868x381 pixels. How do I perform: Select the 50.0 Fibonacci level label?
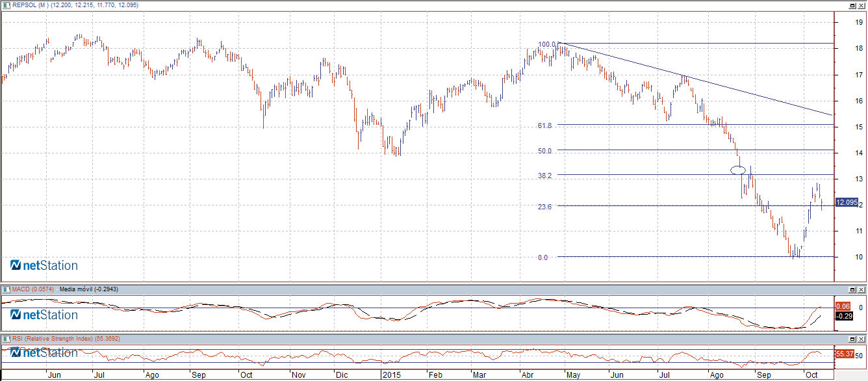[x=544, y=151]
